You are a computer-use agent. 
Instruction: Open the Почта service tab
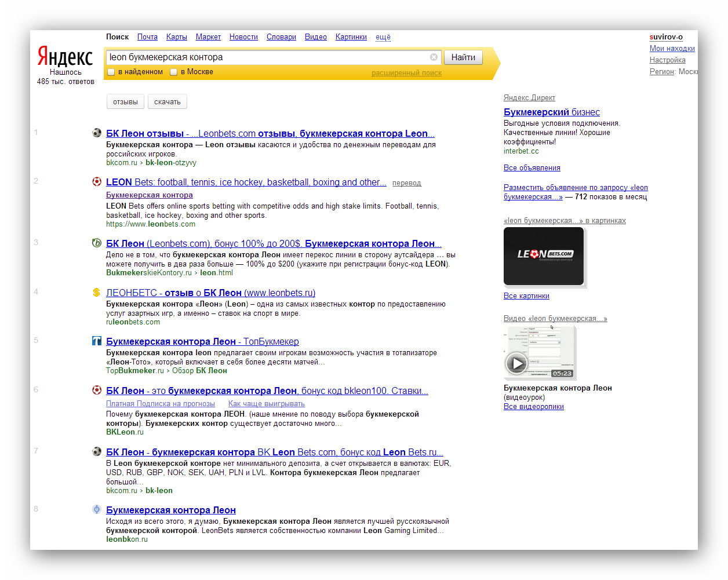pos(147,37)
